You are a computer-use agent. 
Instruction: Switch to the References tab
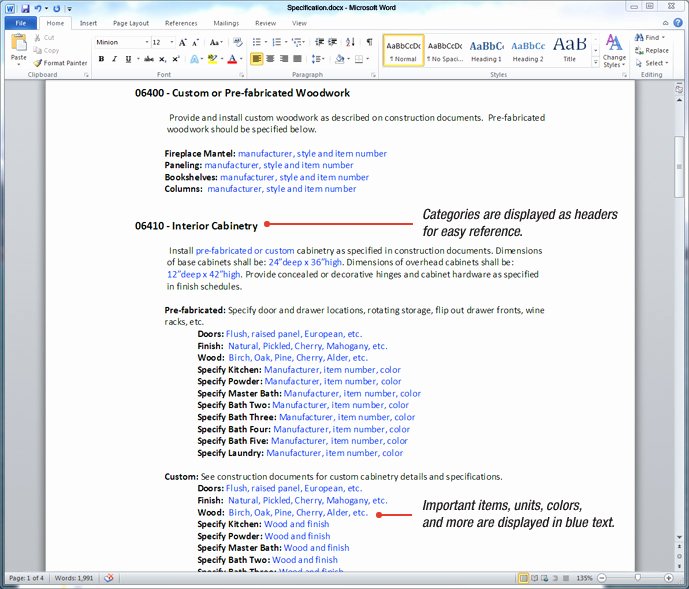click(181, 23)
